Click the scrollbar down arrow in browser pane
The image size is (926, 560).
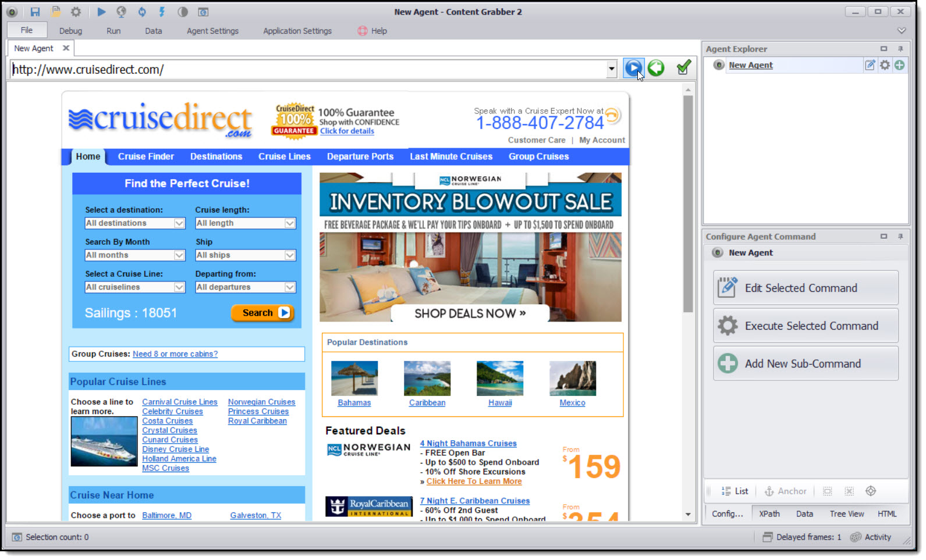(688, 515)
